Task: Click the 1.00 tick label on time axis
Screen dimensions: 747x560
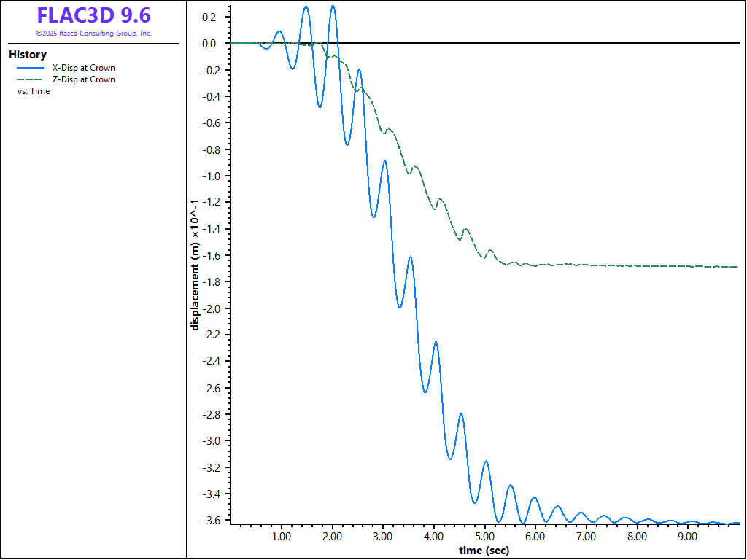Action: 282,537
